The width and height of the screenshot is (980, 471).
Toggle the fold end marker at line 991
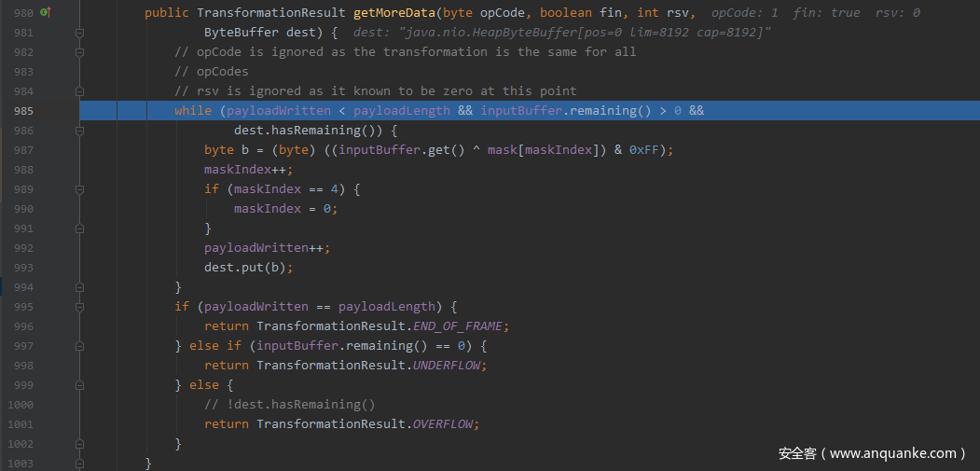click(x=79, y=229)
